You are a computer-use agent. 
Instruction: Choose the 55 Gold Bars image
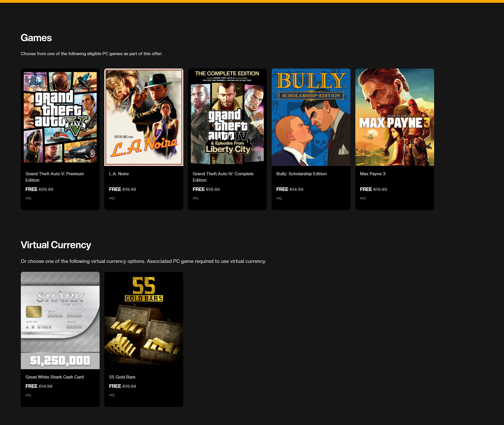coord(144,320)
